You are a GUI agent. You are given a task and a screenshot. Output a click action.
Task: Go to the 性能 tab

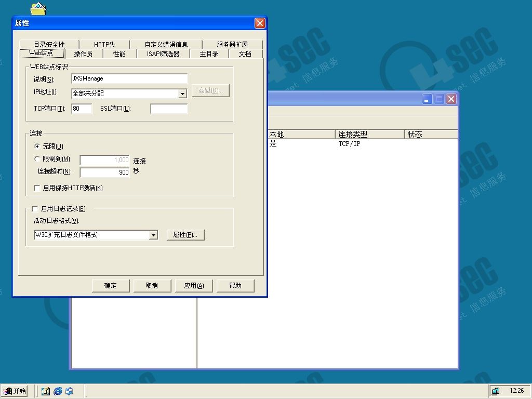pos(119,54)
